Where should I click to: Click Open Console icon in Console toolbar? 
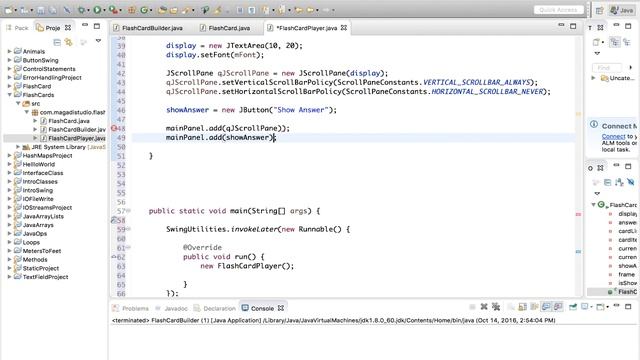click(x=600, y=307)
